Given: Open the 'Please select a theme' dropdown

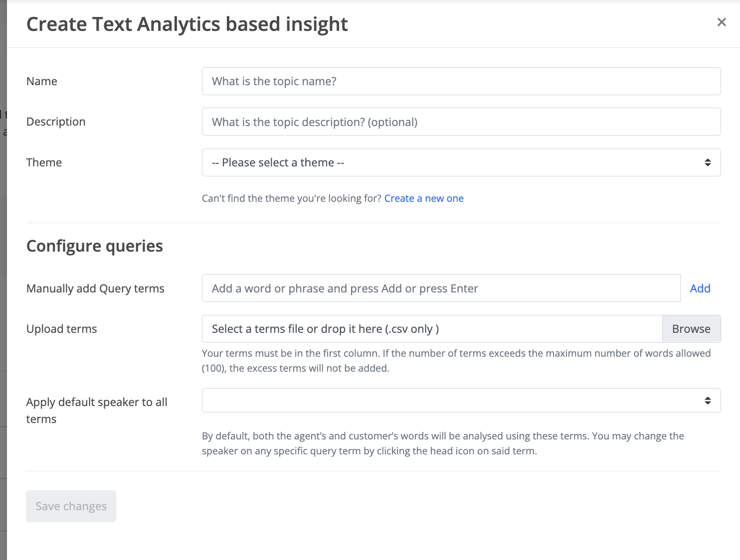Looking at the screenshot, I should click(x=461, y=162).
